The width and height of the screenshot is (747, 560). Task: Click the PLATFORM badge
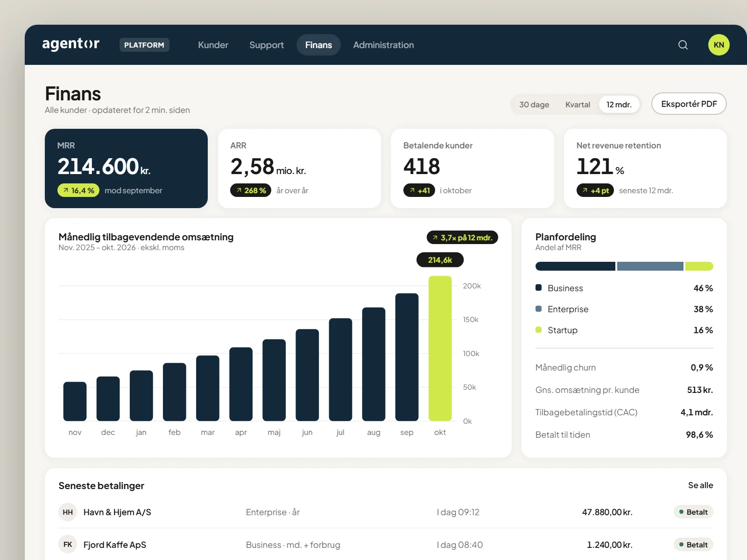pyautogui.click(x=144, y=45)
